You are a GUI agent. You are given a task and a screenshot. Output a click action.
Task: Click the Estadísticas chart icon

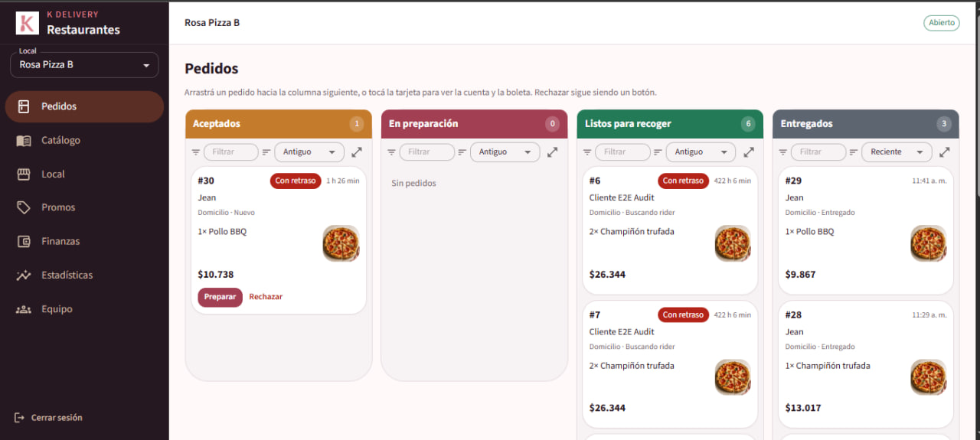point(24,275)
